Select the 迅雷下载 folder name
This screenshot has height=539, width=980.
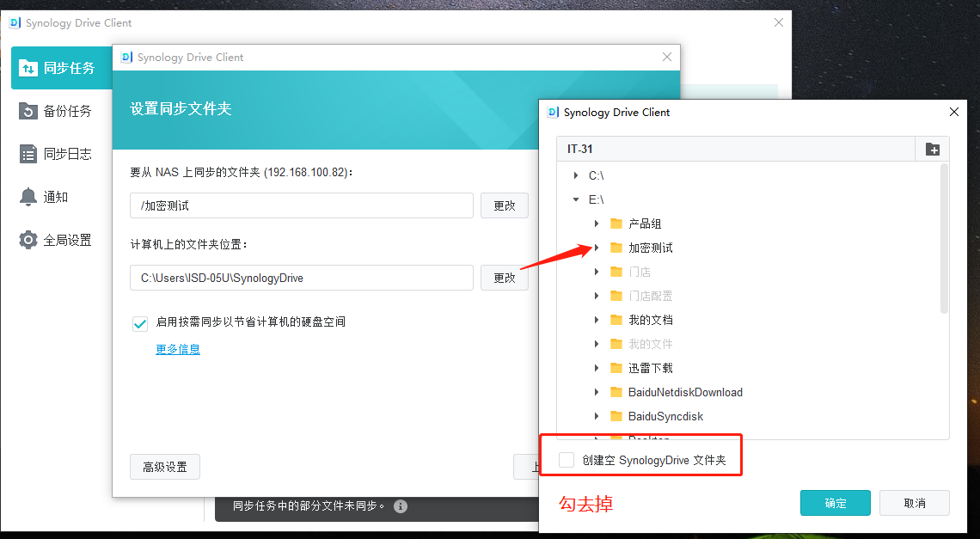click(x=651, y=368)
